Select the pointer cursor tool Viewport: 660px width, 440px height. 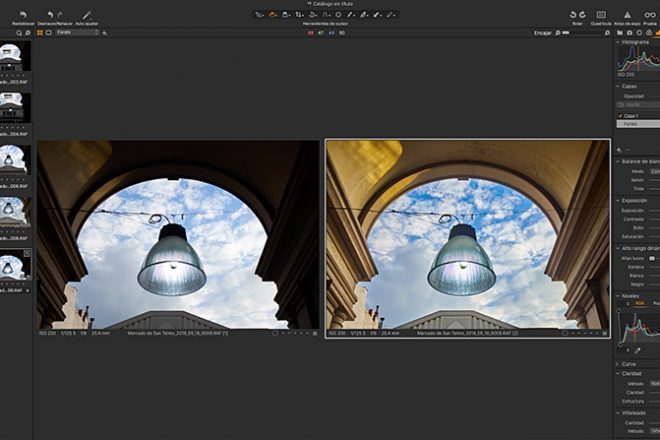[259, 15]
